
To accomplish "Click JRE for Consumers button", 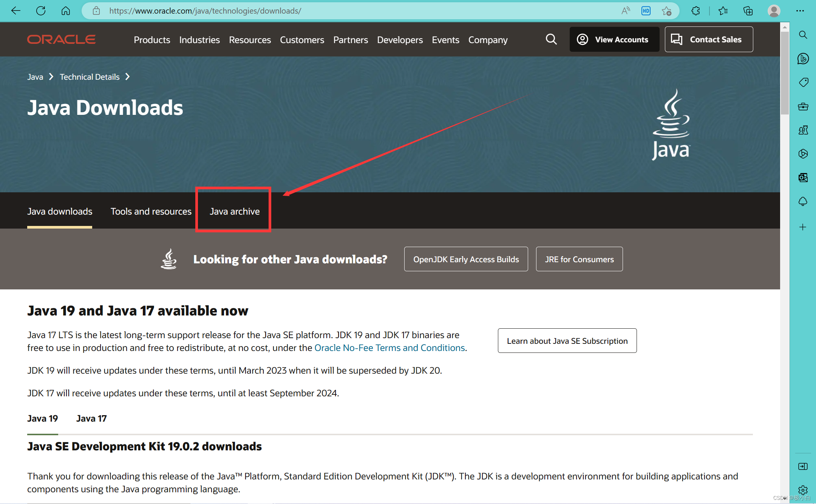I will click(x=579, y=259).
